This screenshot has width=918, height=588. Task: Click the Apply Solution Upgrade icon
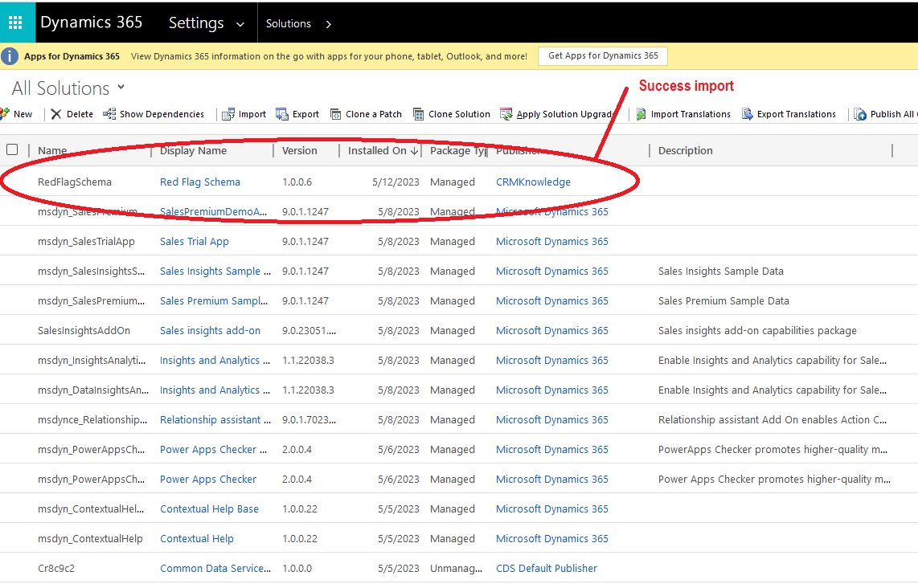tap(506, 114)
